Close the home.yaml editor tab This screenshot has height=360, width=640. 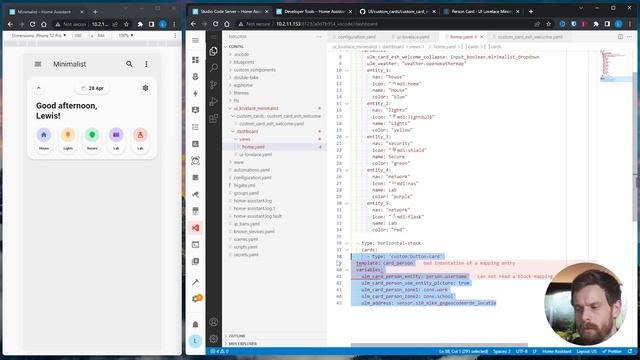(x=482, y=37)
